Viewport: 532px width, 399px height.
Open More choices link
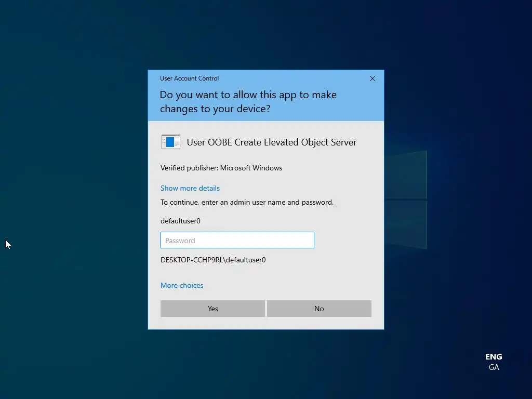pyautogui.click(x=182, y=285)
